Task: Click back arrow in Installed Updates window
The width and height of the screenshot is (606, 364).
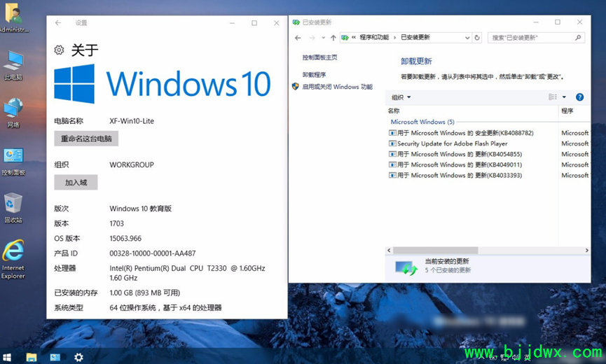Action: pyautogui.click(x=298, y=37)
